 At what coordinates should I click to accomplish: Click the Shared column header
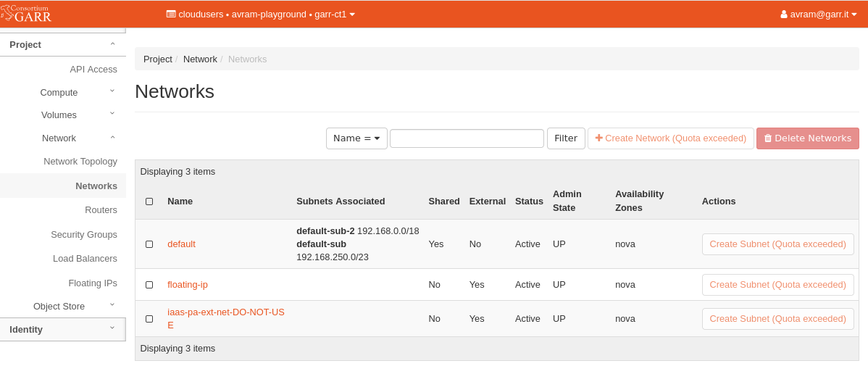click(444, 201)
